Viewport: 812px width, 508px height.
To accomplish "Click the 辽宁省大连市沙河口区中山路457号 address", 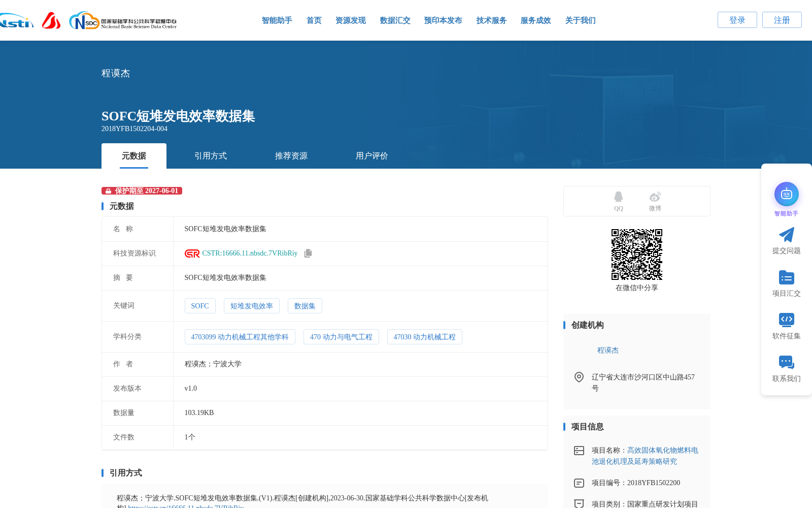I will click(x=643, y=383).
